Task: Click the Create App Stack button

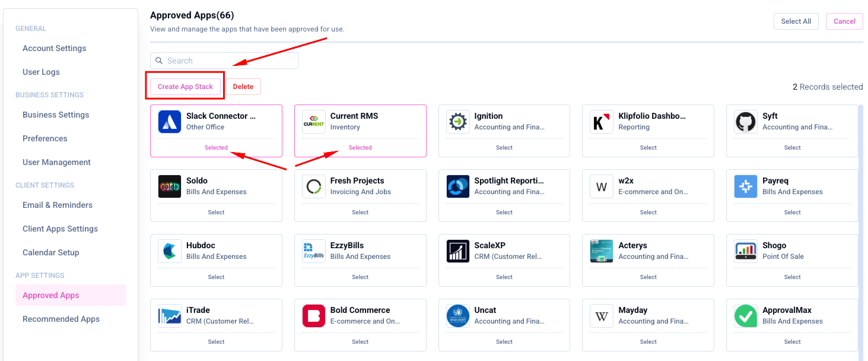Action: pyautogui.click(x=185, y=87)
